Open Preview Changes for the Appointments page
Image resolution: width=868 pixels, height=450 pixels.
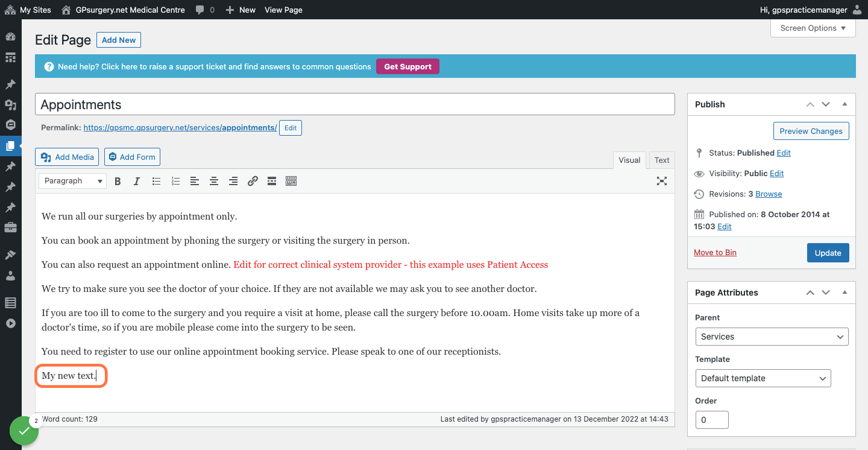(811, 131)
